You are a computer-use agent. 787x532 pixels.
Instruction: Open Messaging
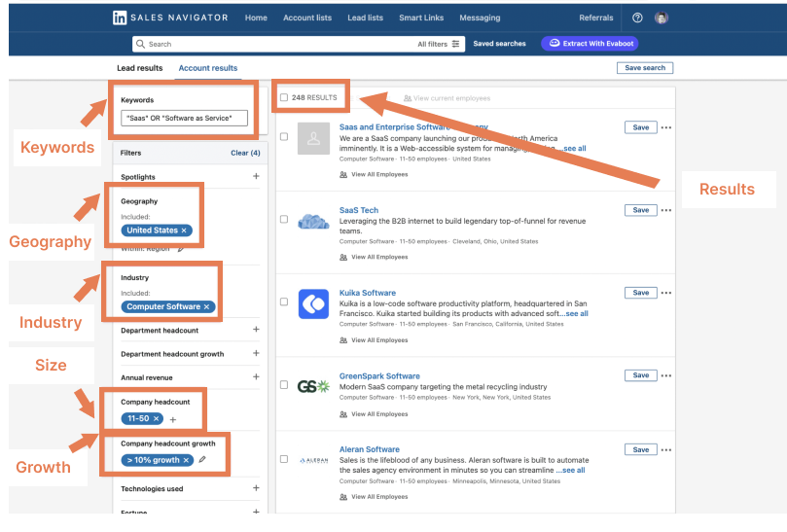tap(480, 18)
